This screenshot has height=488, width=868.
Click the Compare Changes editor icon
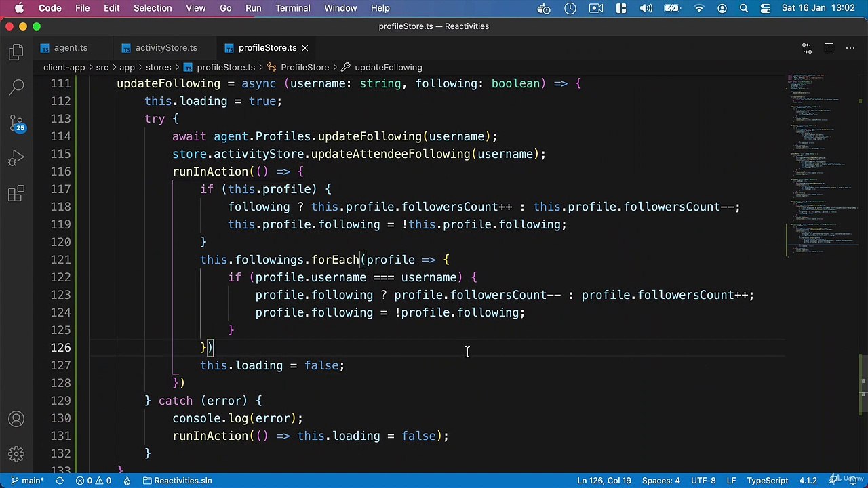(807, 48)
